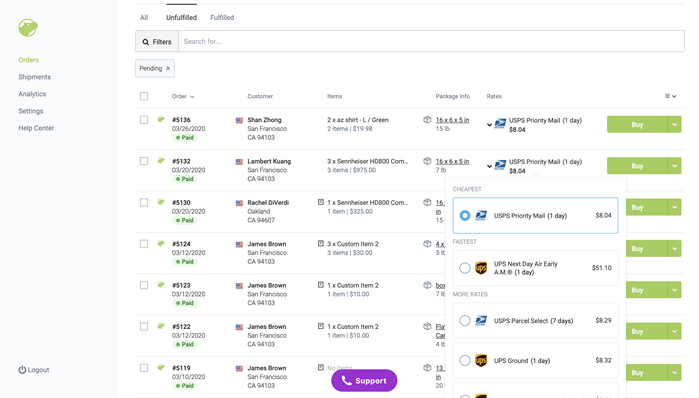
Task: Click USPS logo in order #5136 rate
Action: (500, 123)
